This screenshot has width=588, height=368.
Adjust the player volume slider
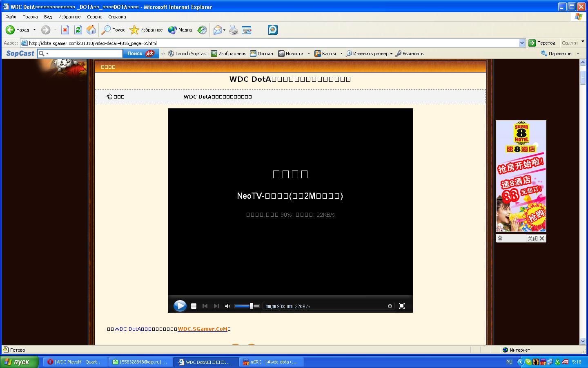click(247, 306)
